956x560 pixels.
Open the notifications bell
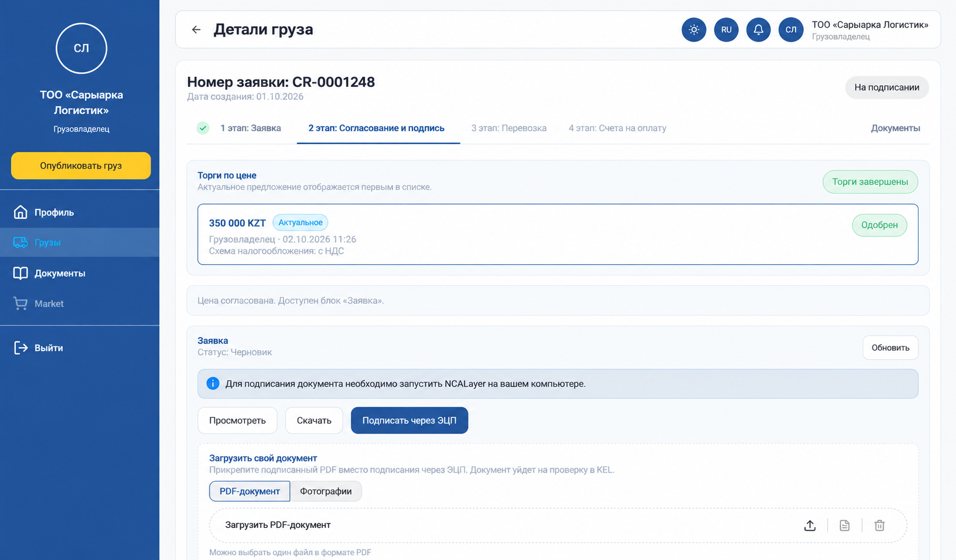click(x=758, y=30)
